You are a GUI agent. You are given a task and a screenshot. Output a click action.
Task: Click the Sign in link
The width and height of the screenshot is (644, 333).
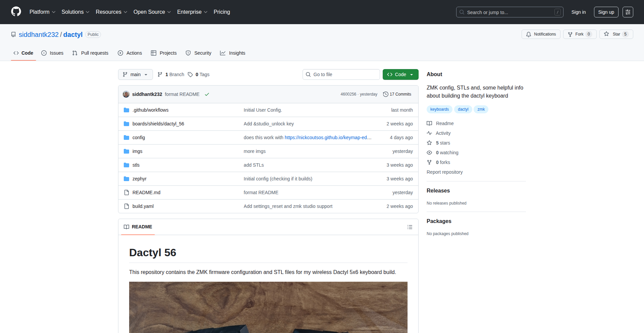[x=579, y=12]
